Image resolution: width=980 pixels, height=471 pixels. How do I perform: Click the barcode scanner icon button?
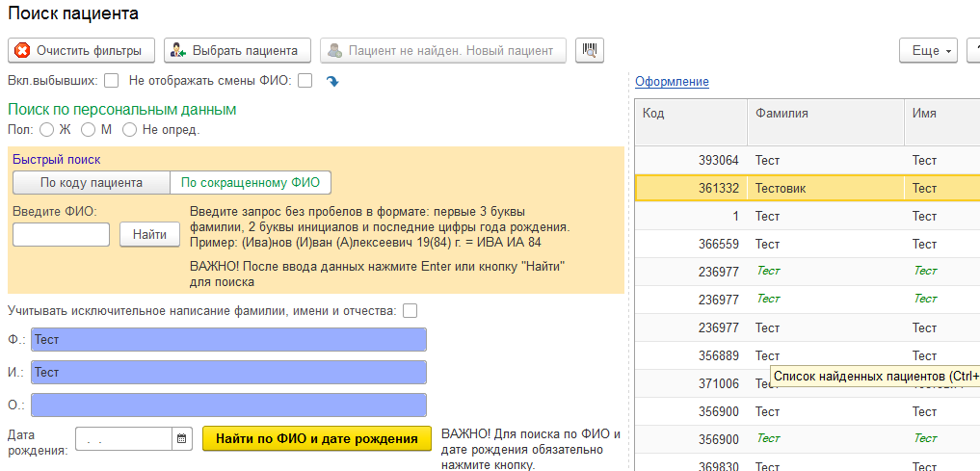tap(590, 50)
